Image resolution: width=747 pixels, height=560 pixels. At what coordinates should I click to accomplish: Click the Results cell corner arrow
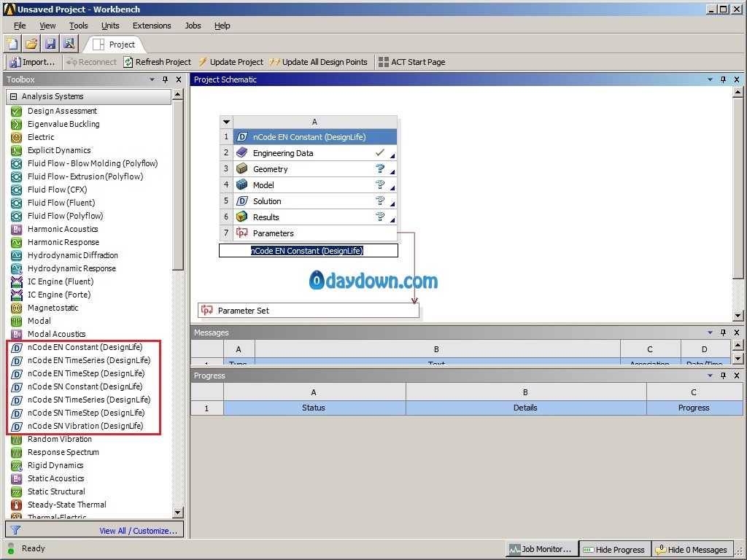click(x=392, y=220)
